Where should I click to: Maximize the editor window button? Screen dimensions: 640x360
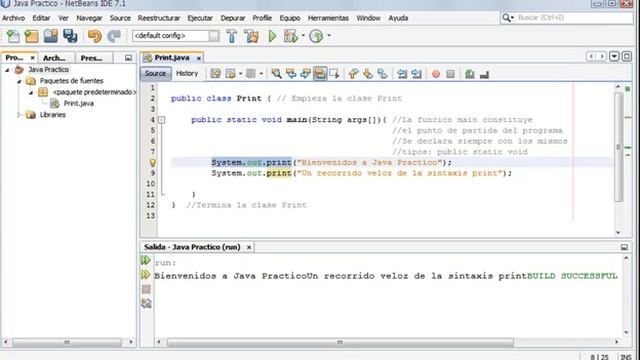(x=627, y=56)
